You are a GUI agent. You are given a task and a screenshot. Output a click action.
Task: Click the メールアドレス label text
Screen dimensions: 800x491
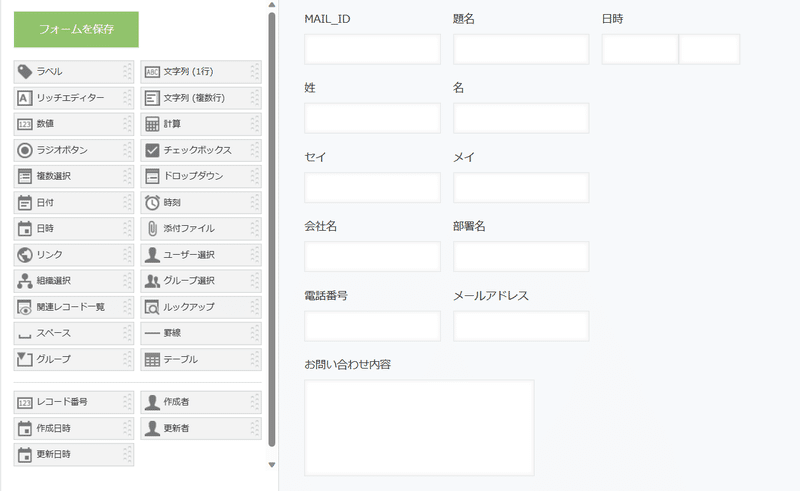[491, 296]
